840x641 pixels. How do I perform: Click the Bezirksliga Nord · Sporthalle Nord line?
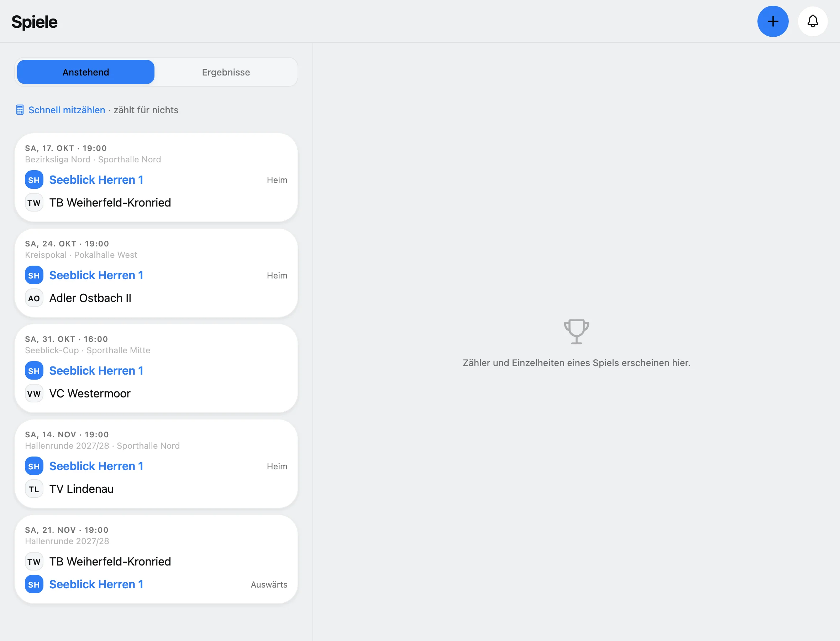93,160
